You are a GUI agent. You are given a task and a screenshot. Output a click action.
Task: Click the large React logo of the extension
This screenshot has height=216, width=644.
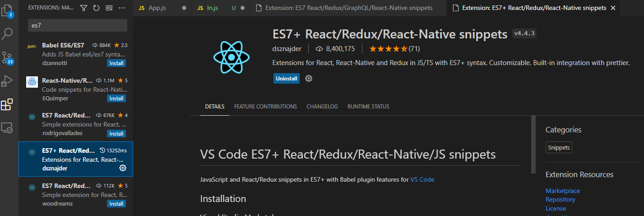pyautogui.click(x=232, y=57)
